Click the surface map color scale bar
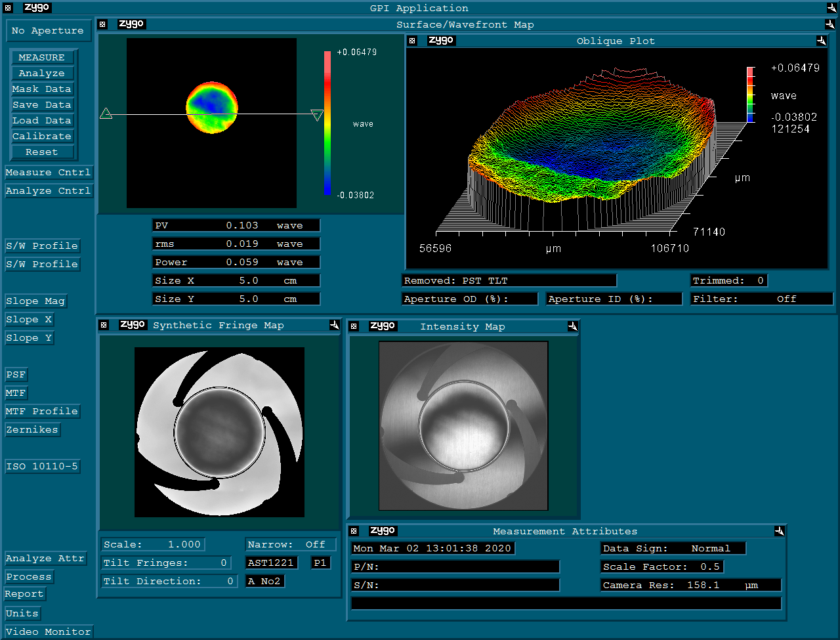Screen dimensions: 840x640 [327, 123]
